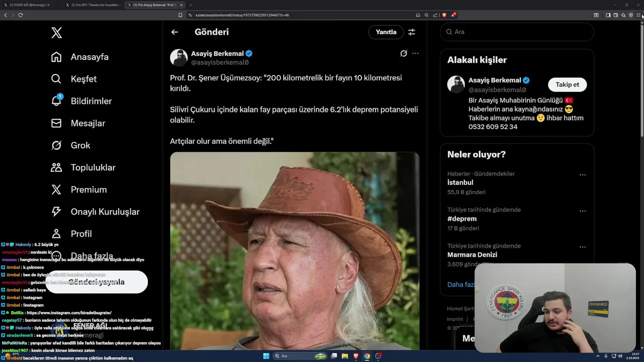Click the X logo in sidebar
The width and height of the screenshot is (644, 362).
coord(56,33)
